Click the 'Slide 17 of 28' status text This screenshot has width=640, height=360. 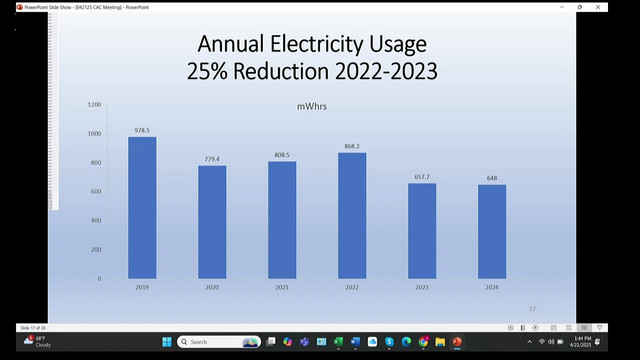[33, 328]
